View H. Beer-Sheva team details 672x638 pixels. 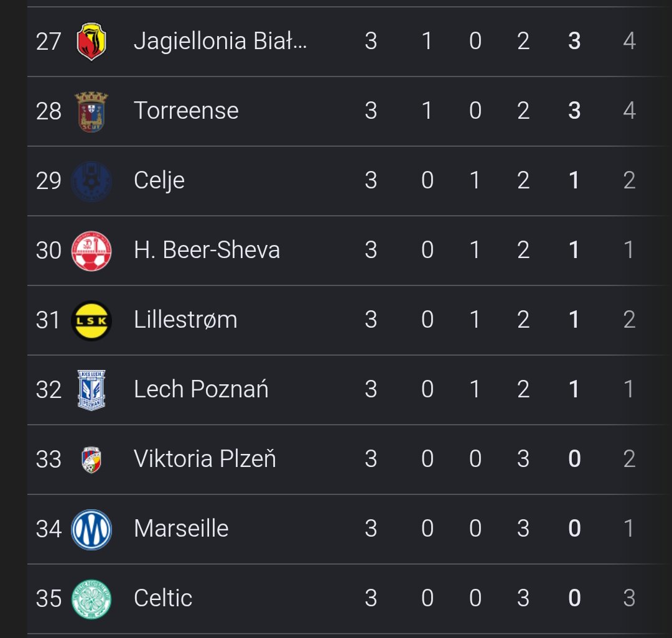pyautogui.click(x=207, y=250)
